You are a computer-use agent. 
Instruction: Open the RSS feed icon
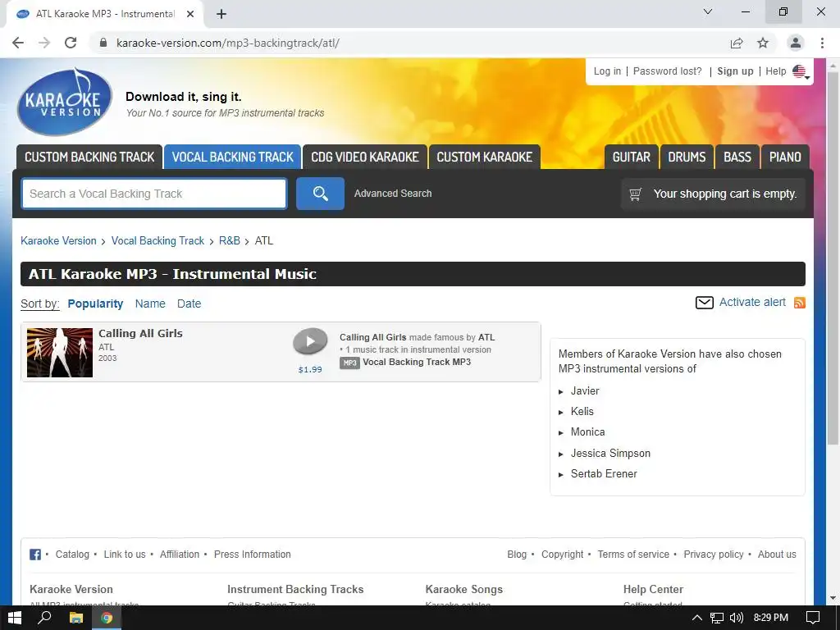click(x=799, y=303)
